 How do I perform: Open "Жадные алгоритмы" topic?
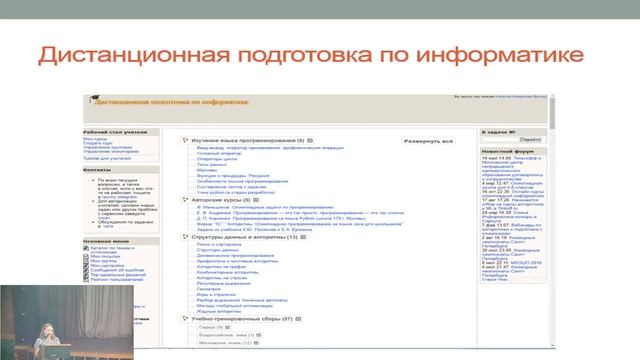tap(219, 311)
